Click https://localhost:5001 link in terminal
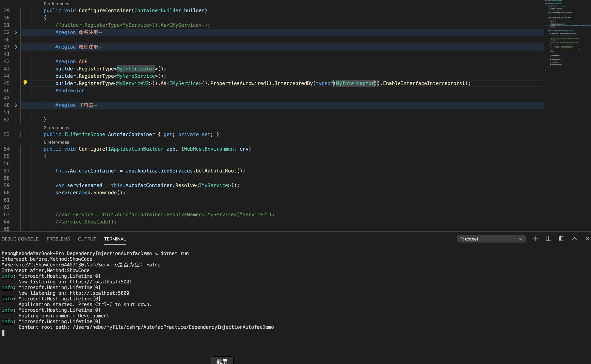The height and width of the screenshot is (364, 591). tap(101, 282)
